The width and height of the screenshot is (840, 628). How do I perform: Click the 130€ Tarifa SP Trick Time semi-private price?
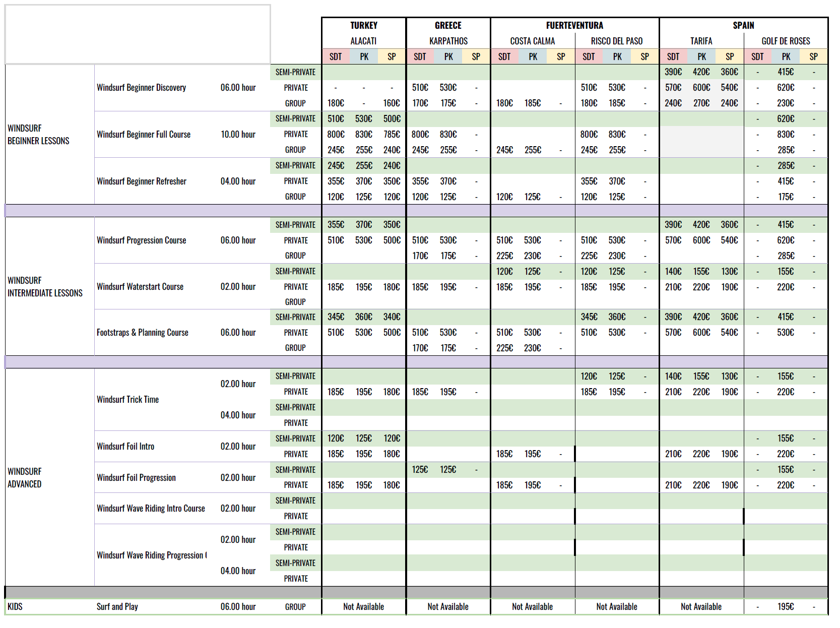(x=729, y=376)
